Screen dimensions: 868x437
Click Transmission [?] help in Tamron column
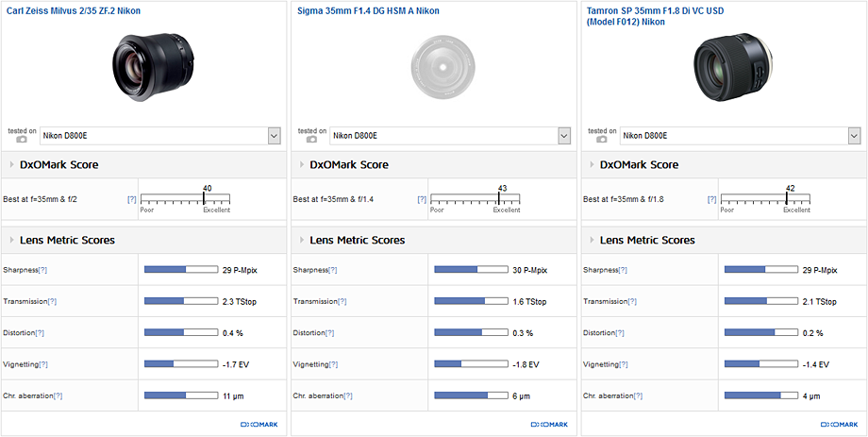point(632,301)
